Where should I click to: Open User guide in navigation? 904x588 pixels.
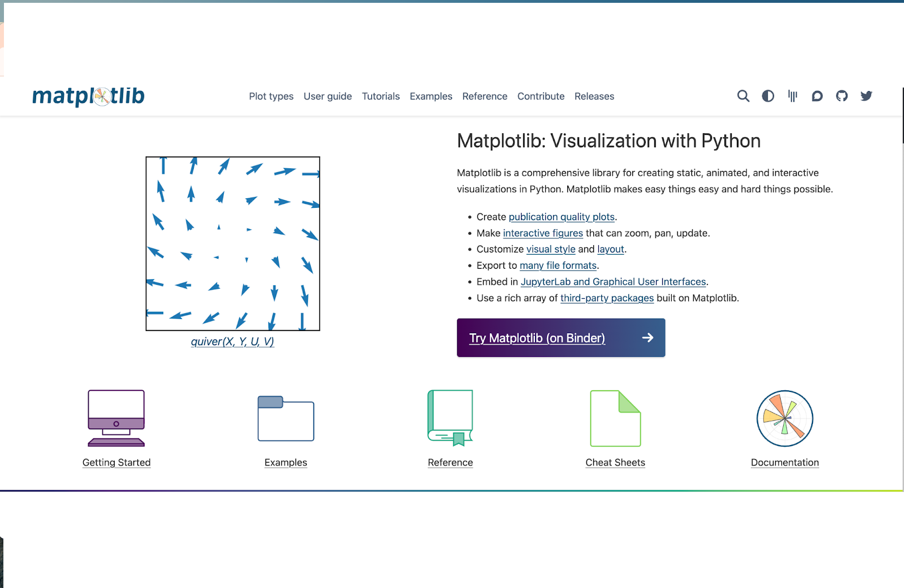tap(328, 96)
